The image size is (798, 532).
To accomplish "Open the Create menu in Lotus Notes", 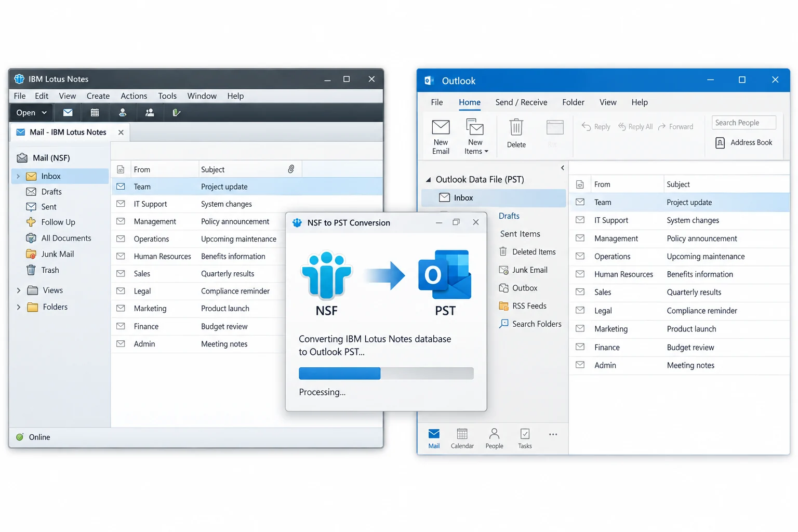I will pyautogui.click(x=98, y=96).
